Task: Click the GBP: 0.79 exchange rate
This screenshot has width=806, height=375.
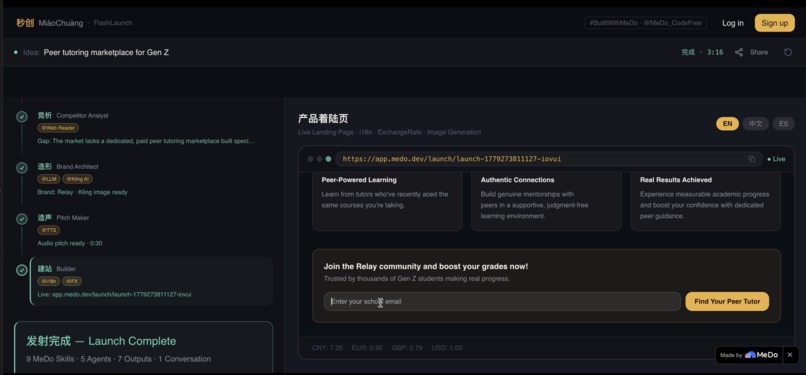Action: 407,348
